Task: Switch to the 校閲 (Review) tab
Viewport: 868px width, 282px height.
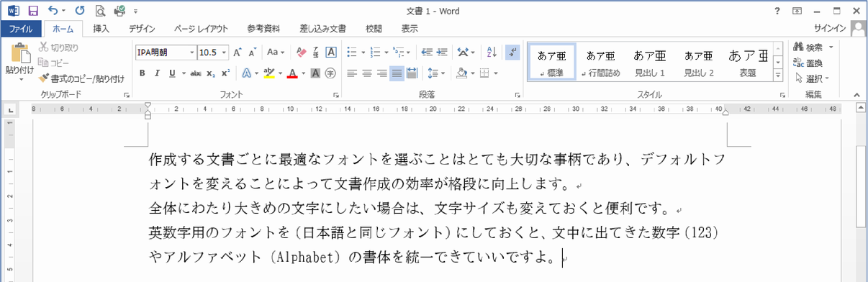Action: (x=374, y=29)
